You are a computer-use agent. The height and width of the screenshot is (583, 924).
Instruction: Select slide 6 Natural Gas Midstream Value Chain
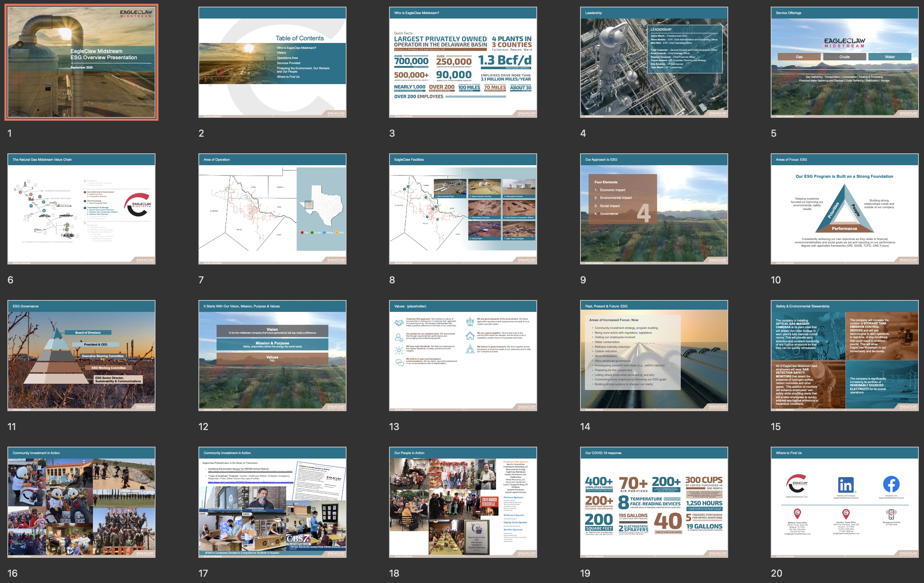tap(81, 209)
